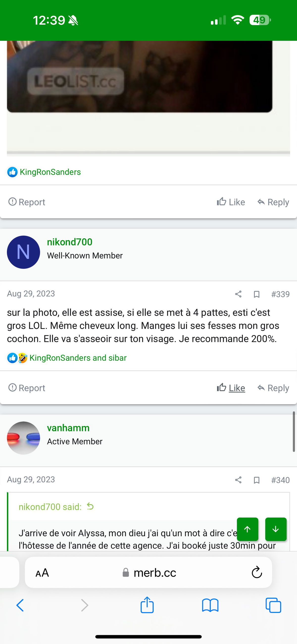Screen dimensions: 297x644
Task: Open AA reader text options
Action: pos(42,572)
